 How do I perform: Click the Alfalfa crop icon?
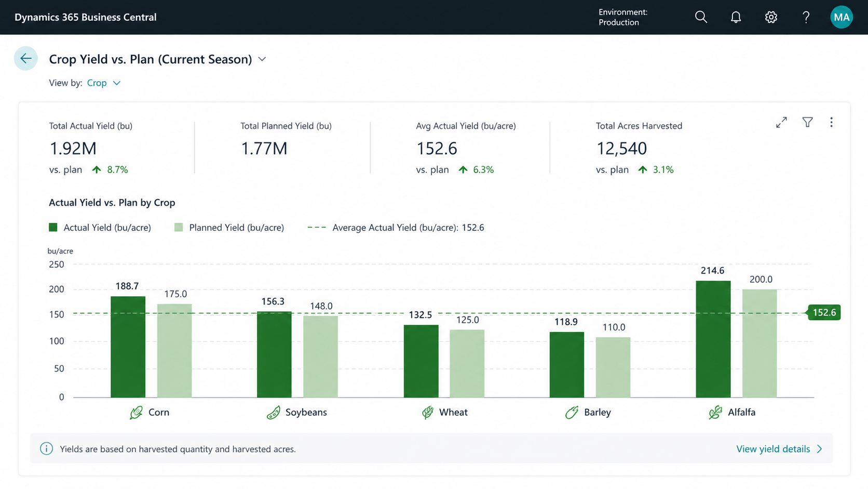pos(715,413)
